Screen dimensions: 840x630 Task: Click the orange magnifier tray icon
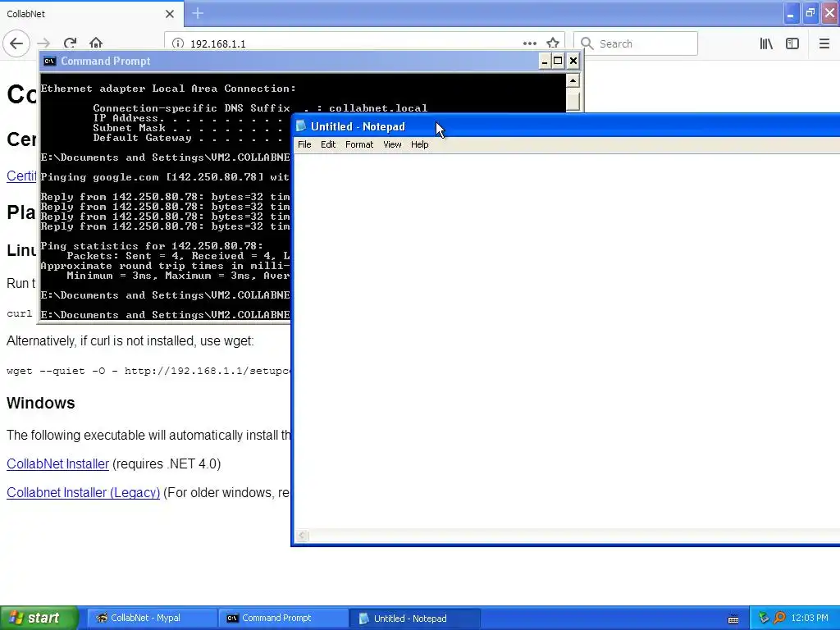click(x=779, y=619)
